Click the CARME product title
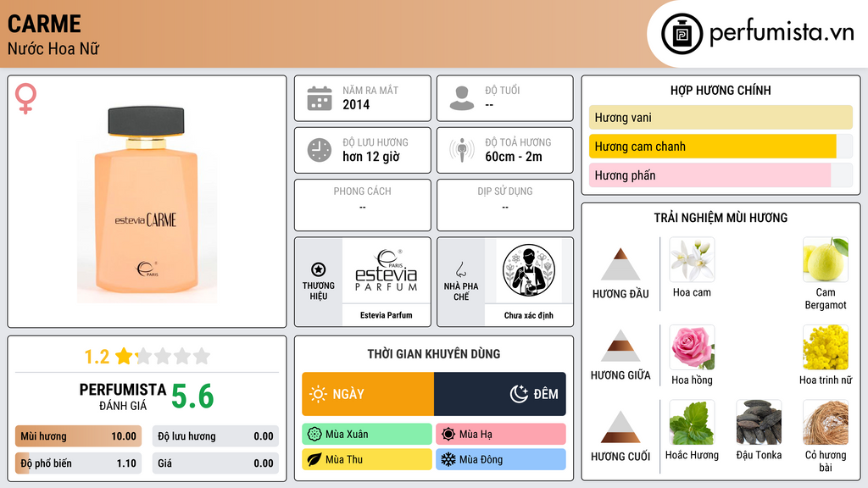868x488 pixels. [44, 24]
